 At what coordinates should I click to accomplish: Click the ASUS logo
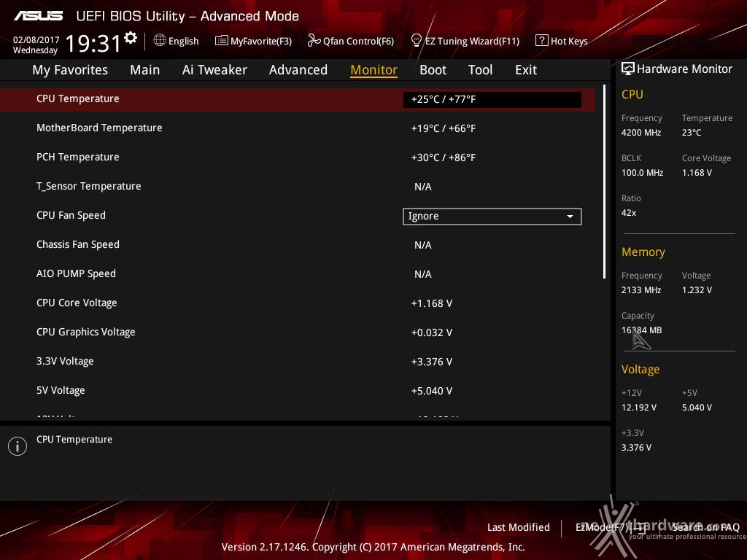click(x=38, y=16)
